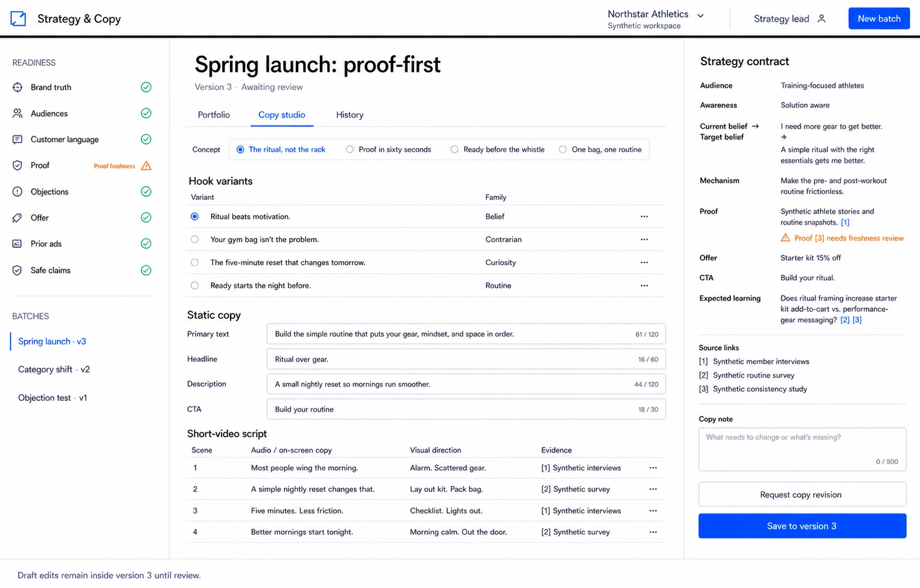Select hook 'The five-minute reset that changes tomorrow.'
This screenshot has width=920, height=588.
click(195, 263)
